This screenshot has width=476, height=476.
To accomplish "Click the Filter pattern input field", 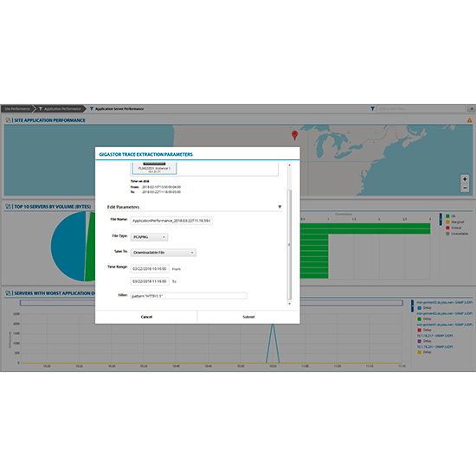I will click(x=189, y=296).
